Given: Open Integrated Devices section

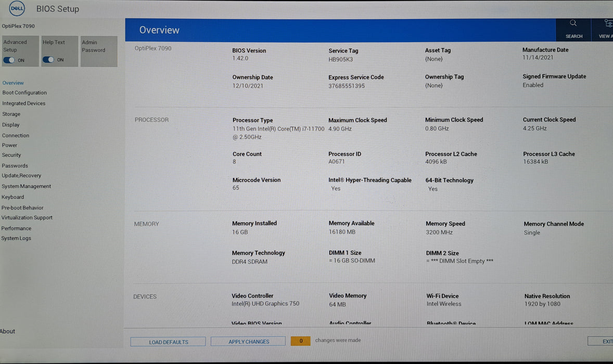Looking at the screenshot, I should 24,103.
